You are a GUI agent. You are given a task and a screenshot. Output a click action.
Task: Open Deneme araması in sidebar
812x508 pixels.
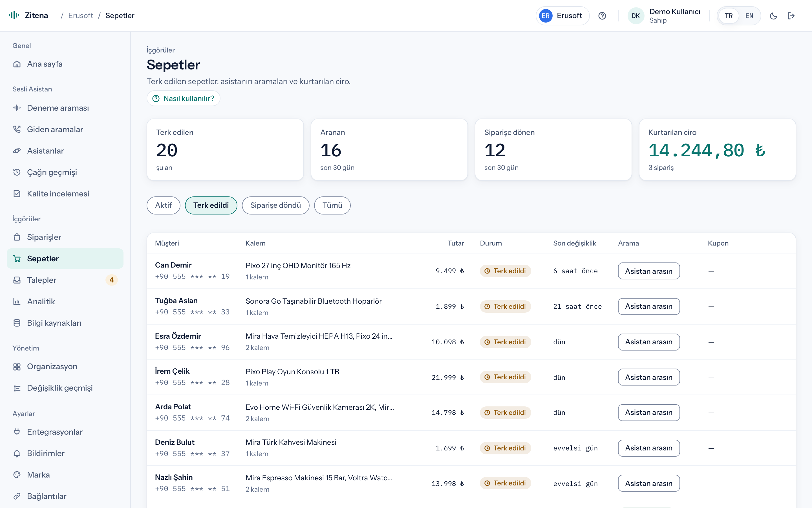pyautogui.click(x=65, y=108)
